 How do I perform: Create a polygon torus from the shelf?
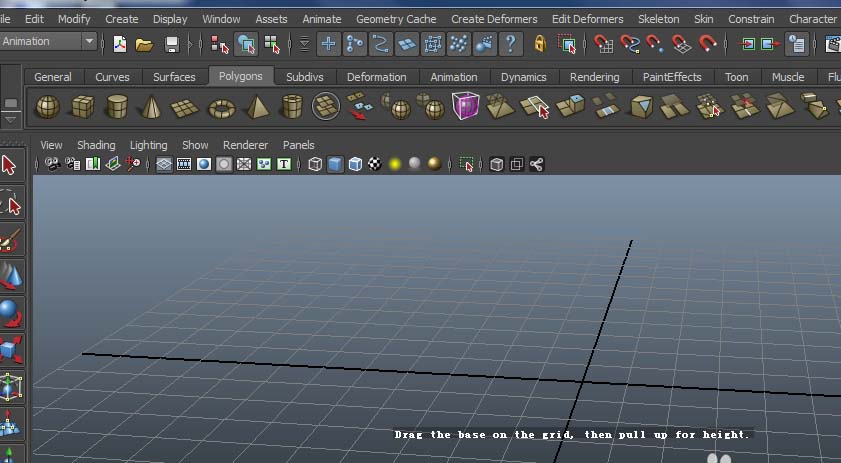coord(222,109)
